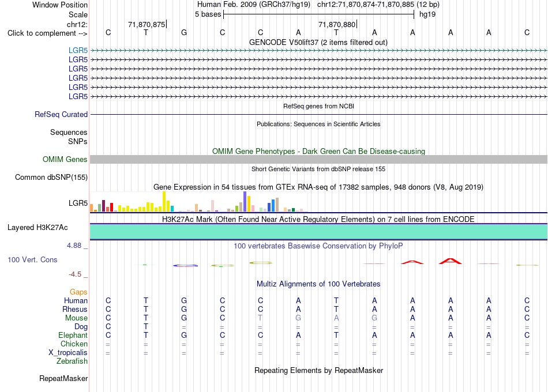The image size is (548, 392).
Task: Click the Scale track label
Action: coord(78,14)
